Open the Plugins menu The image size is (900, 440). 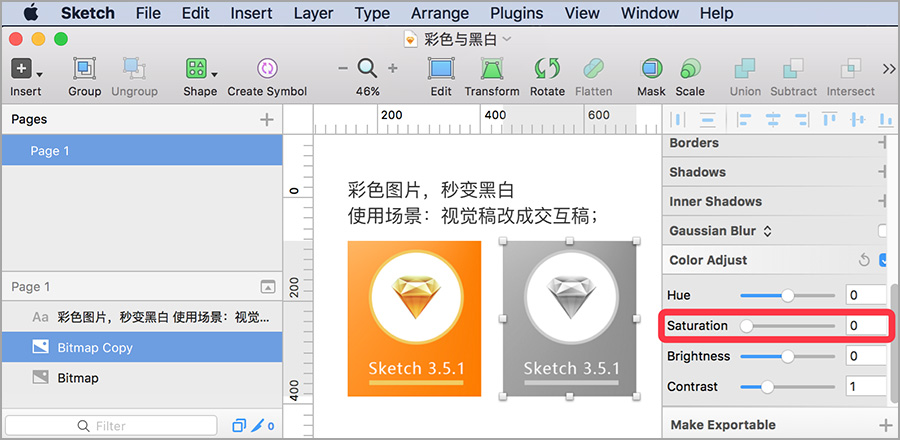[x=517, y=13]
